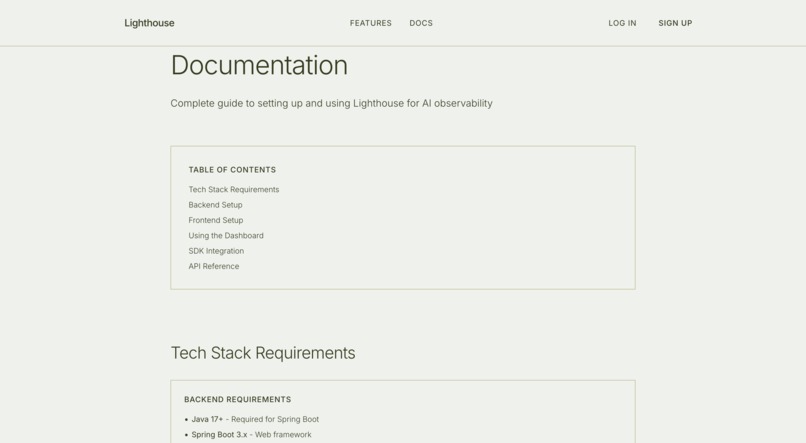The height and width of the screenshot is (443, 806).
Task: Open Using the Dashboard contents link
Action: [226, 236]
